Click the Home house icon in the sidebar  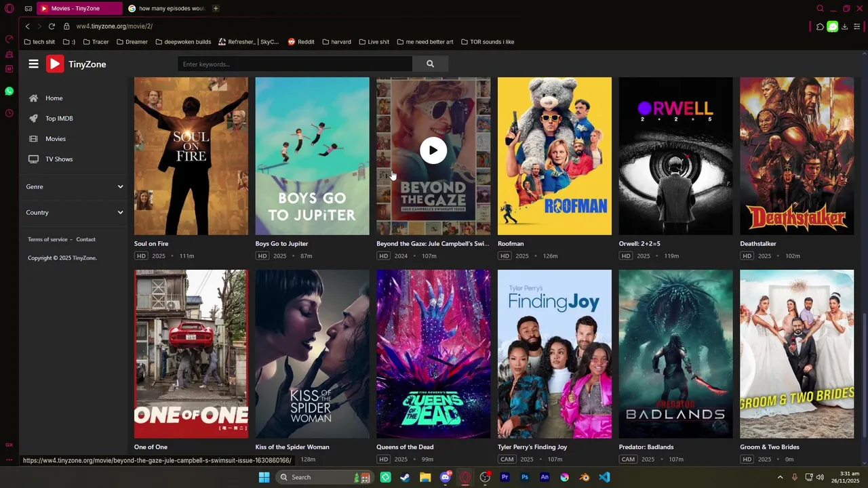click(x=33, y=98)
